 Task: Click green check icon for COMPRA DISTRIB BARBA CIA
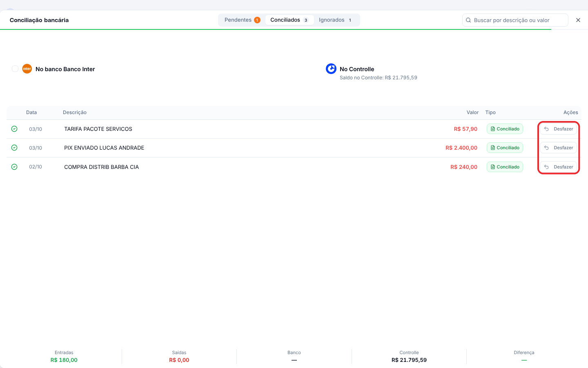[14, 167]
